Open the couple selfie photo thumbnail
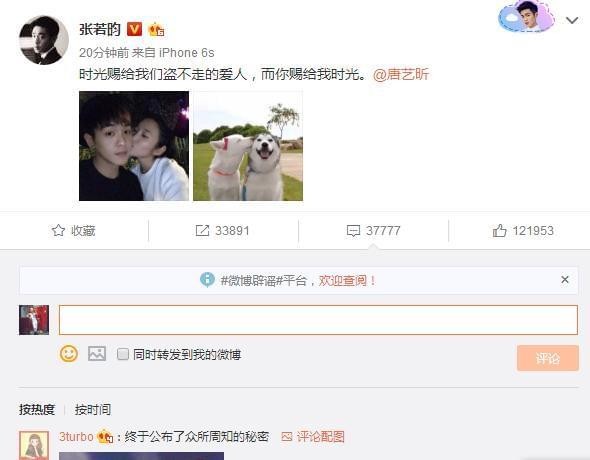The image size is (590, 460). [134, 146]
